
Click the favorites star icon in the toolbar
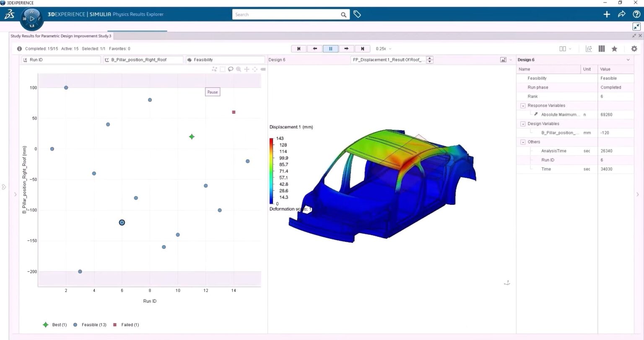[x=614, y=49]
